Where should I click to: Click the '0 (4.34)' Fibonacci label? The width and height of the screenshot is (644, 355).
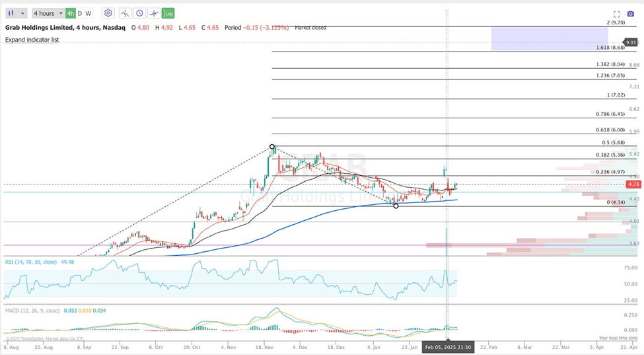tap(616, 202)
